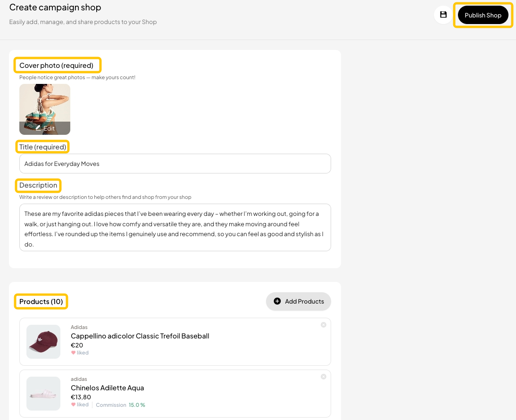Click the Commission 15.0 % label

click(120, 405)
